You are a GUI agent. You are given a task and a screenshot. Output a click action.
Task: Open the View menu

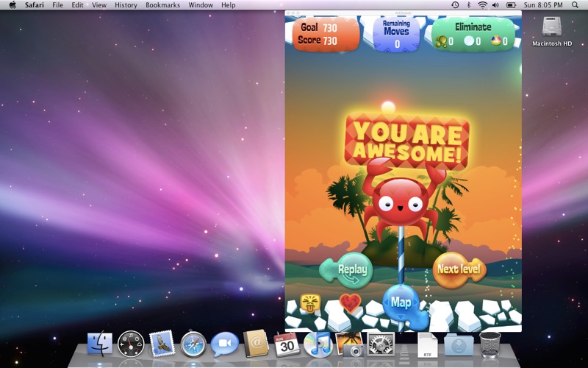[x=99, y=5]
